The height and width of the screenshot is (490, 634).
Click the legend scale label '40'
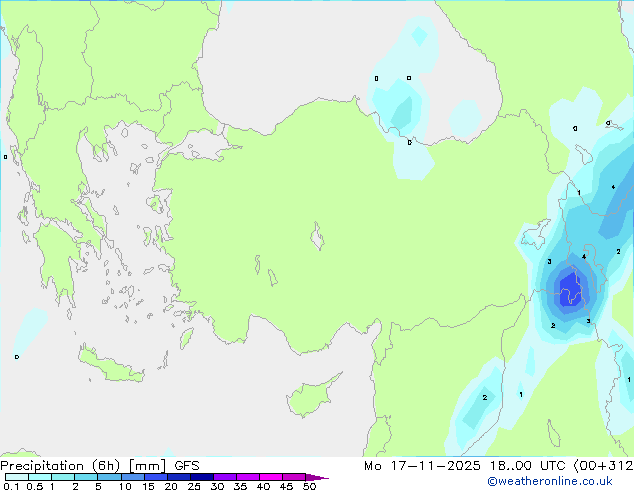263,486
